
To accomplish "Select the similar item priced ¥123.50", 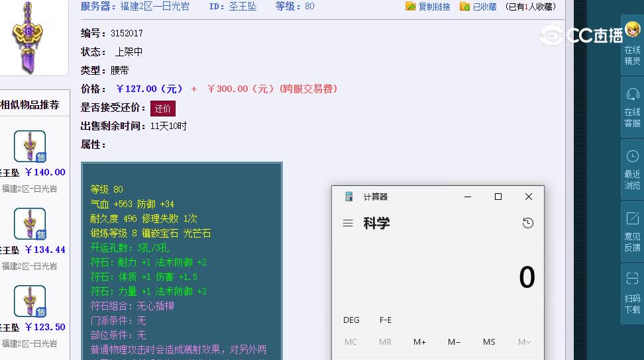I will point(30,301).
